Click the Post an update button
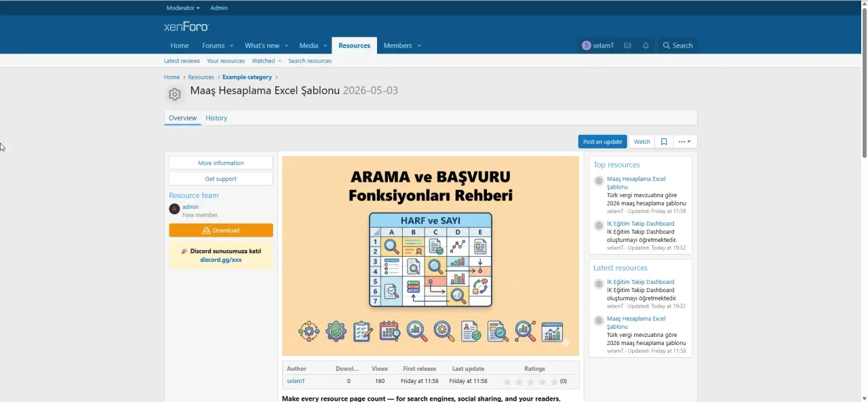This screenshot has height=402, width=868. [x=602, y=142]
